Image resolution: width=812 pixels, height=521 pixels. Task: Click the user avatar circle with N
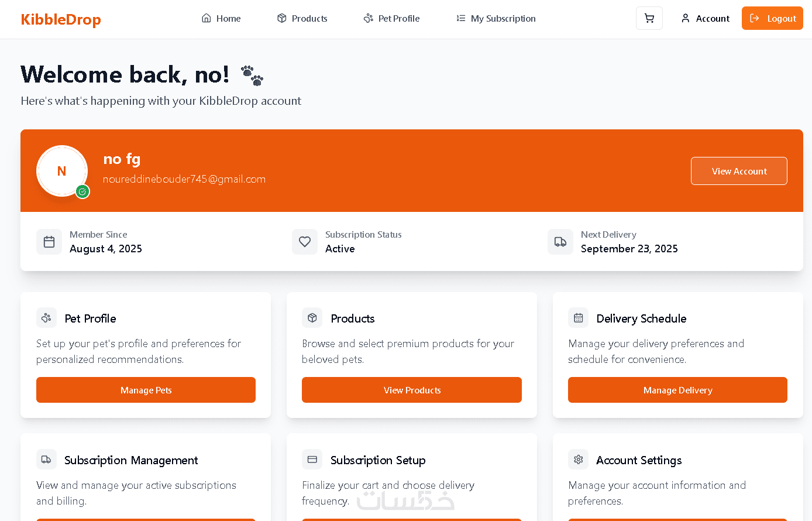pyautogui.click(x=62, y=171)
